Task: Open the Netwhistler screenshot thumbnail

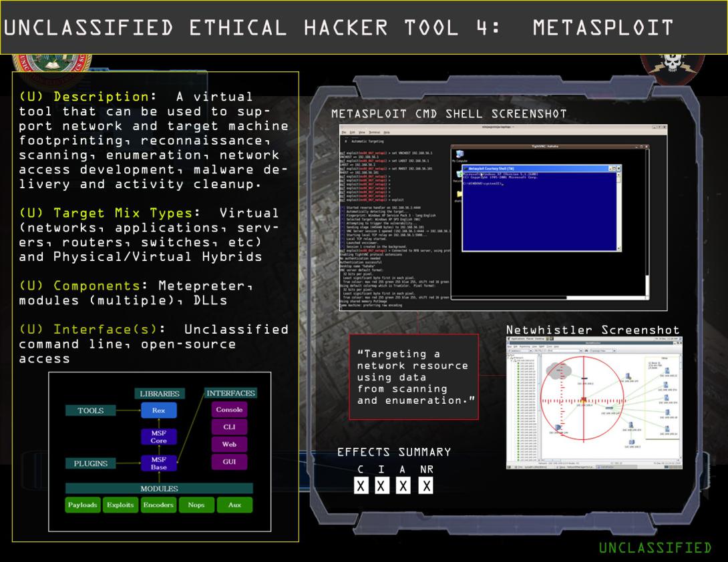Action: click(594, 403)
